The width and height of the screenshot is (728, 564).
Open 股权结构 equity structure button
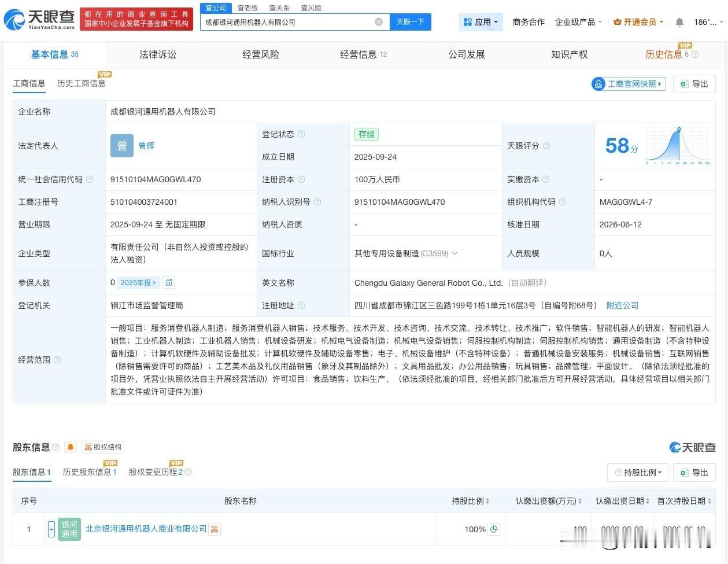pyautogui.click(x=103, y=447)
